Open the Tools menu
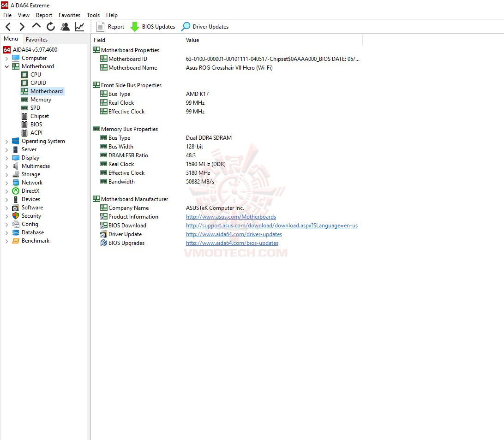504x440 pixels. click(93, 15)
